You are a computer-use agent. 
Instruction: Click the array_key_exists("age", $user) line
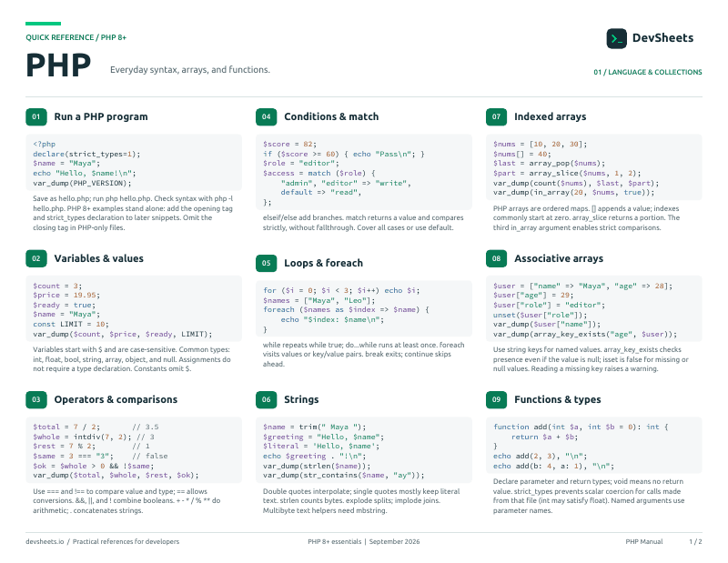click(585, 334)
